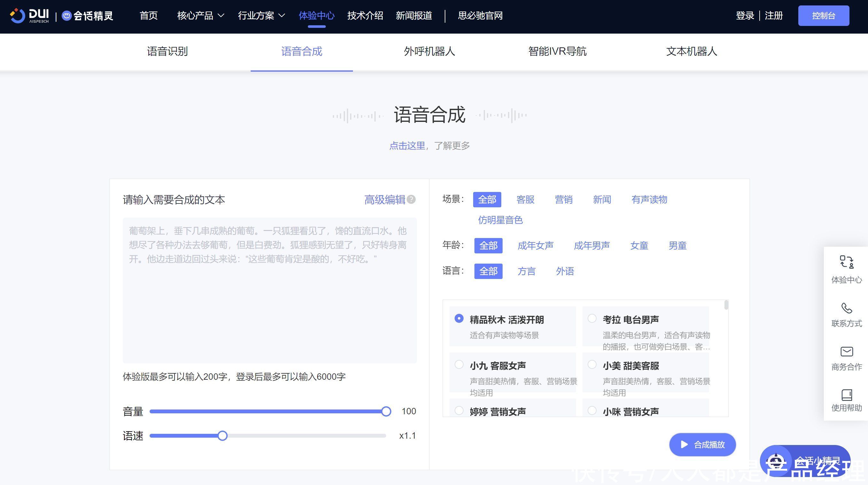Switch to the 语音合成 tab
Viewport: 868px width, 485px height.
coord(301,51)
